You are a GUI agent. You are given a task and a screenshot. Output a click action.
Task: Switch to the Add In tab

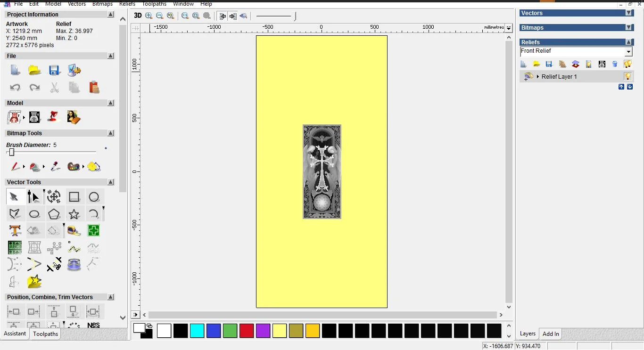point(551,334)
